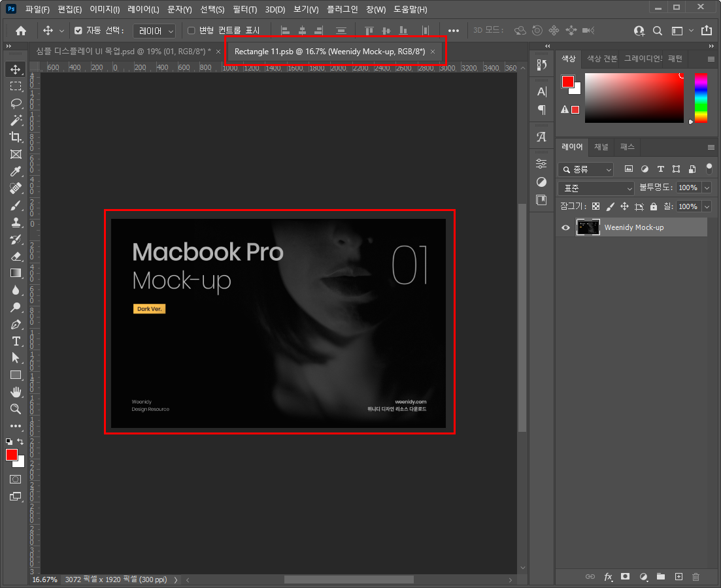The width and height of the screenshot is (721, 588).
Task: Open the Glyphs panel icon
Action: pyautogui.click(x=542, y=137)
